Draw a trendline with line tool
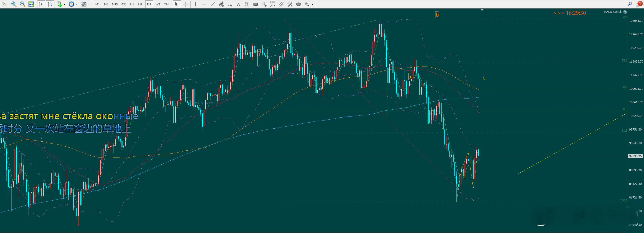 click(213, 4)
